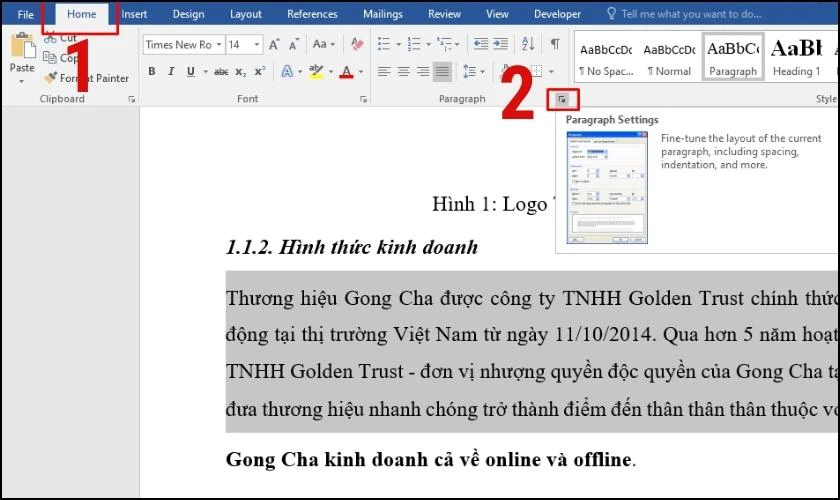Viewport: 840px width, 500px height.
Task: Apply the No Spacing style
Action: click(x=606, y=57)
